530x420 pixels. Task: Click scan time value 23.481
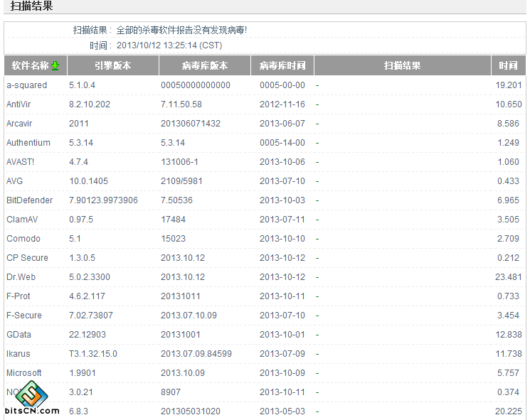[x=509, y=277]
